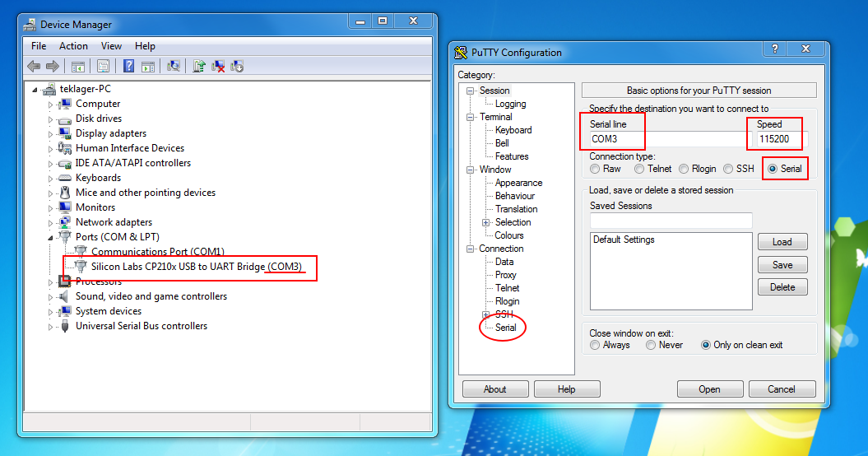This screenshot has width=868, height=456.
Task: Click the Disk drives category icon
Action: [65, 119]
